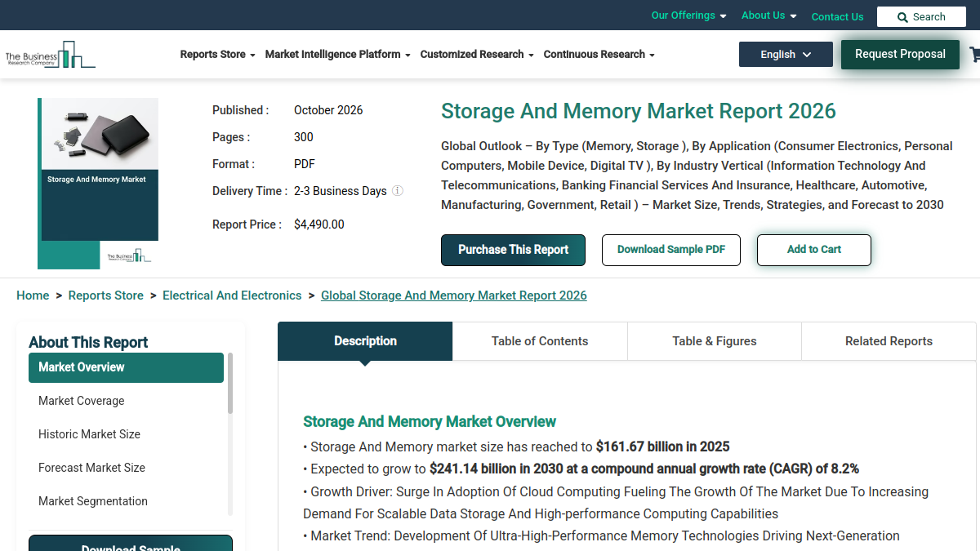
Task: Select Market Segmentation in sidebar
Action: point(126,501)
